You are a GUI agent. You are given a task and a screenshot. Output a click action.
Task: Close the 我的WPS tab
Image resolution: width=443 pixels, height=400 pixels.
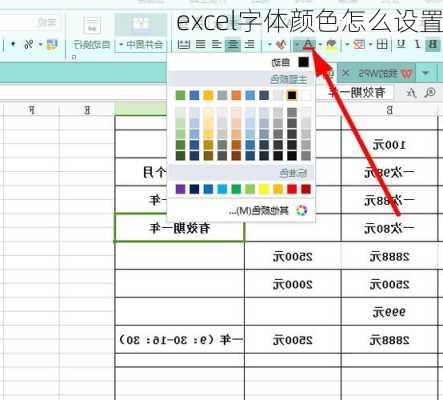tap(346, 73)
